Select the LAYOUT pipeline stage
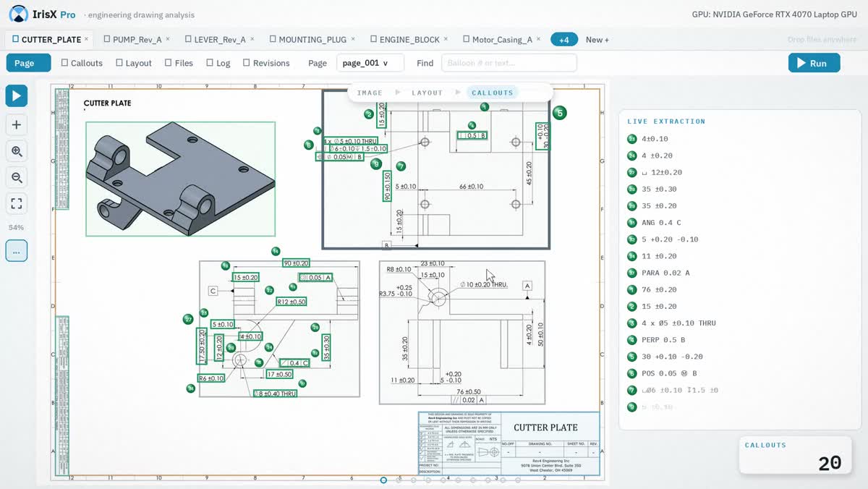The height and width of the screenshot is (489, 868). 427,93
